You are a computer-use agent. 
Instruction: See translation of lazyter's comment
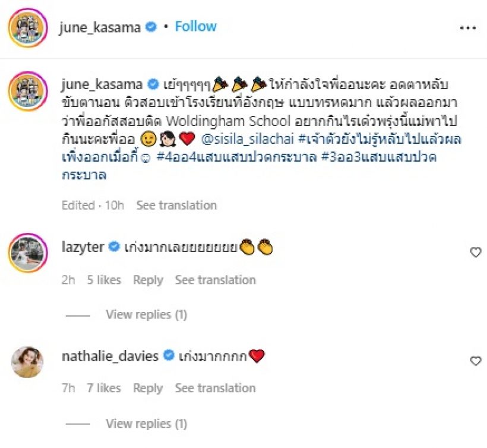pyautogui.click(x=215, y=280)
